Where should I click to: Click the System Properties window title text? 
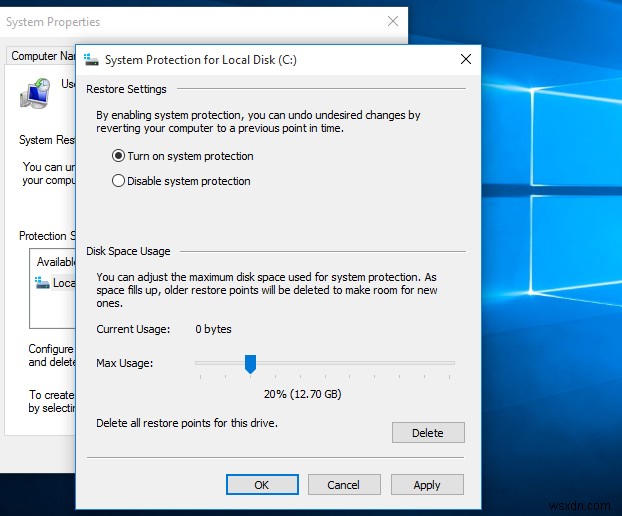tap(53, 22)
